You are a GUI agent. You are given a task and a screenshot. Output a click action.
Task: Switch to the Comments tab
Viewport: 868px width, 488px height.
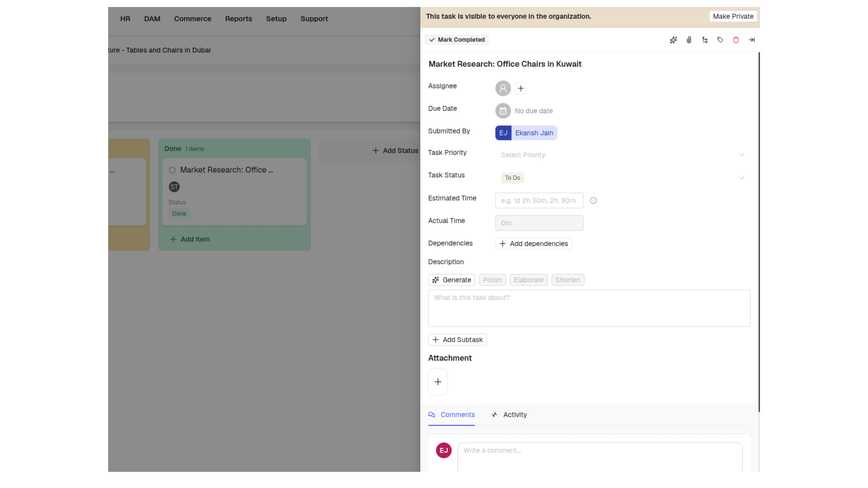[x=451, y=415]
